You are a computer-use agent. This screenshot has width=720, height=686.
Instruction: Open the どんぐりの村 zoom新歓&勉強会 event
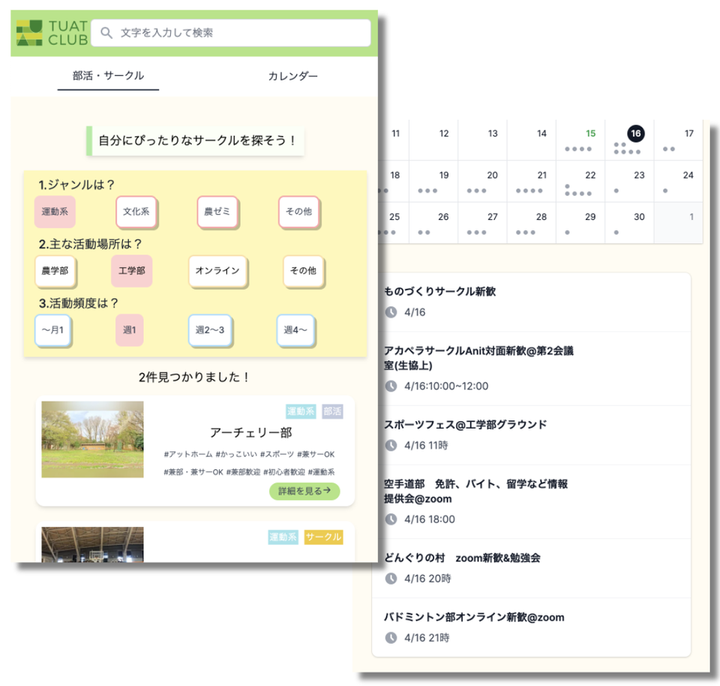click(531, 568)
